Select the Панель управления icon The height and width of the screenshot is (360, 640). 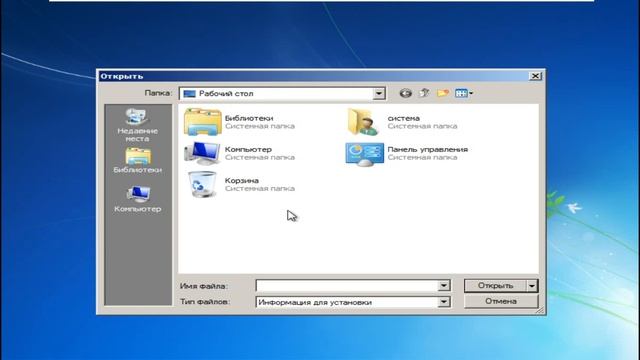[364, 154]
